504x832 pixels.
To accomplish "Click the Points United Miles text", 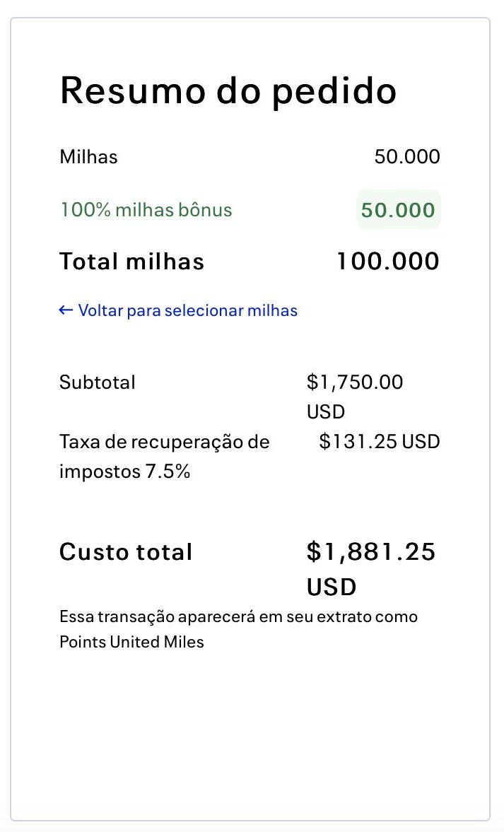I will click(131, 643).
